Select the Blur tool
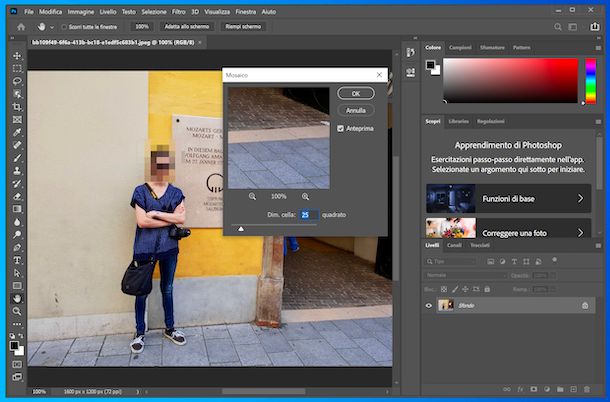The image size is (610, 402). (17, 222)
